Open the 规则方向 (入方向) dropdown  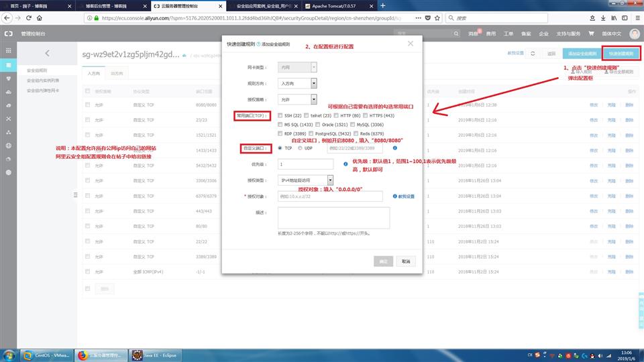pos(297,83)
